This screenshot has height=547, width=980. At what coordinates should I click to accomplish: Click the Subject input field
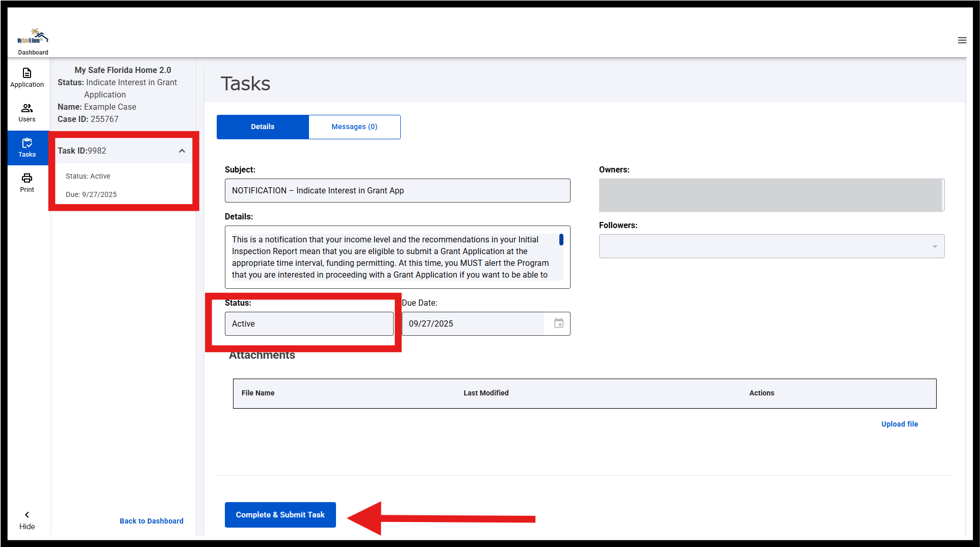[x=398, y=191]
